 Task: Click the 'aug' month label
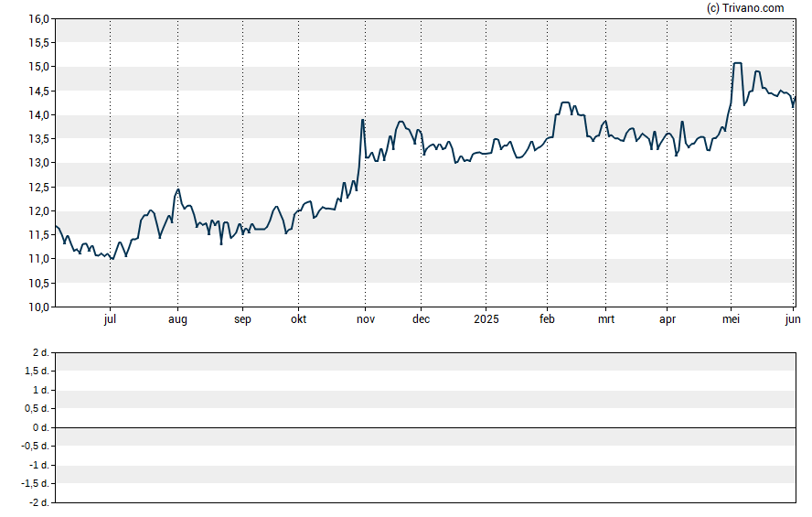click(177, 319)
